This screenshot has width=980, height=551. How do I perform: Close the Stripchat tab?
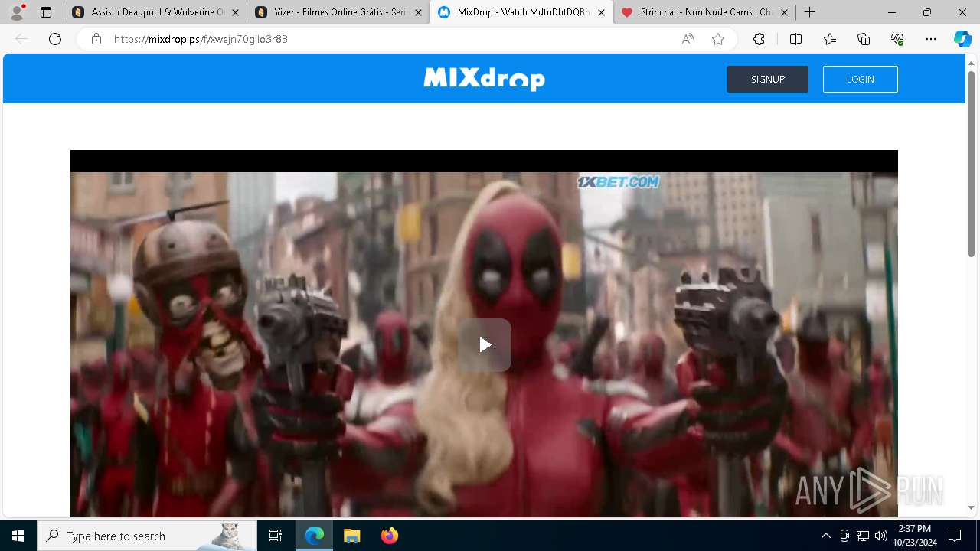[x=784, y=12]
